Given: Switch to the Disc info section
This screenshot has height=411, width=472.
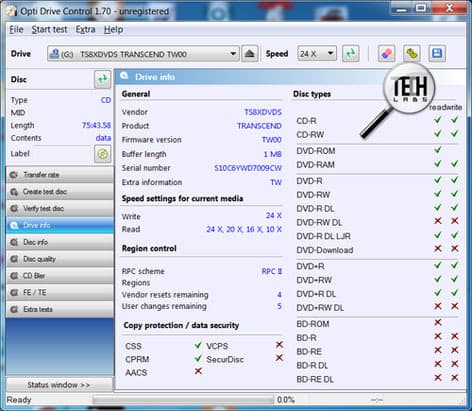Looking at the screenshot, I should click(60, 242).
